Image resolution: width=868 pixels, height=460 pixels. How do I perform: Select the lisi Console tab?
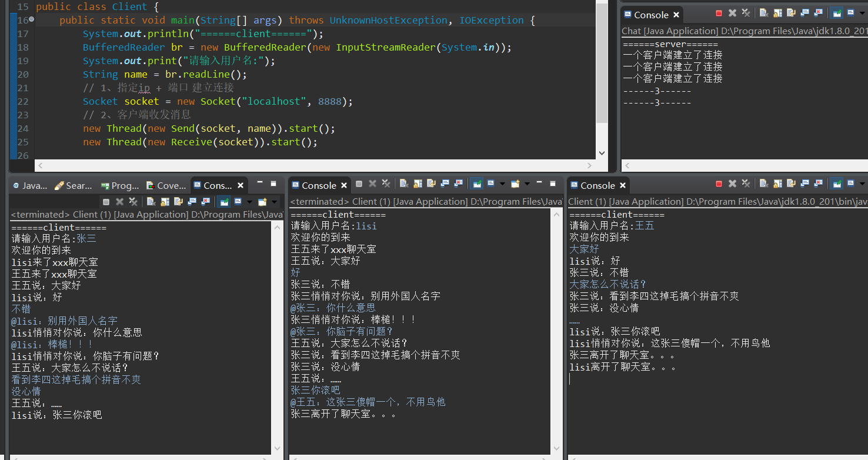point(319,185)
